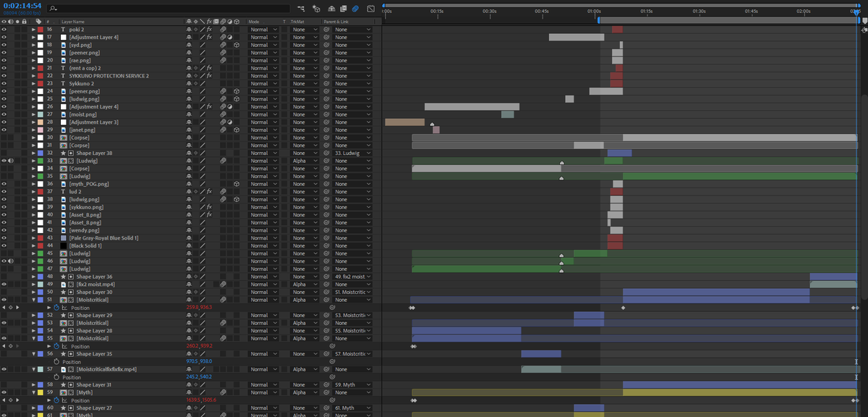
Task: Open the Graph Editor icon
Action: (370, 9)
